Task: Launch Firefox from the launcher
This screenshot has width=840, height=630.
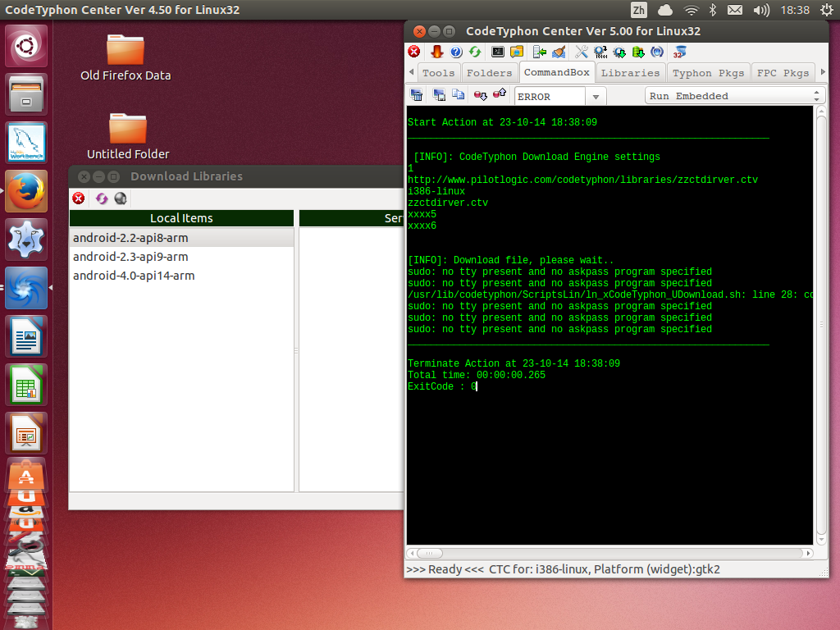Action: pyautogui.click(x=26, y=190)
